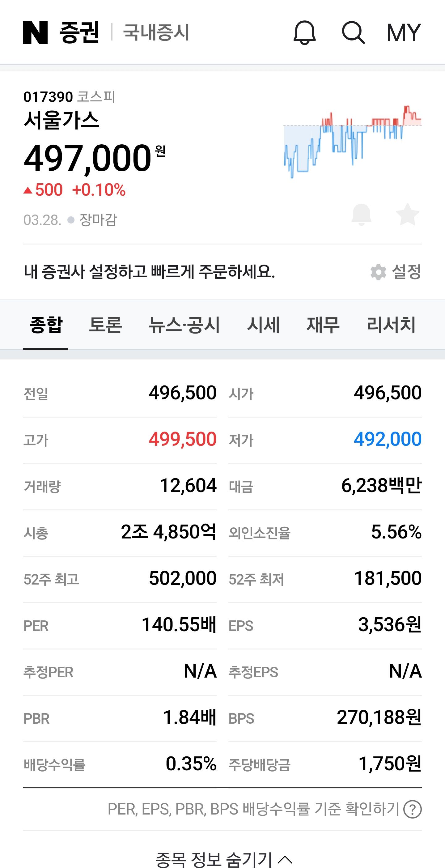Open the notifications bell in the header
Viewport: 445px width, 868px height.
304,33
